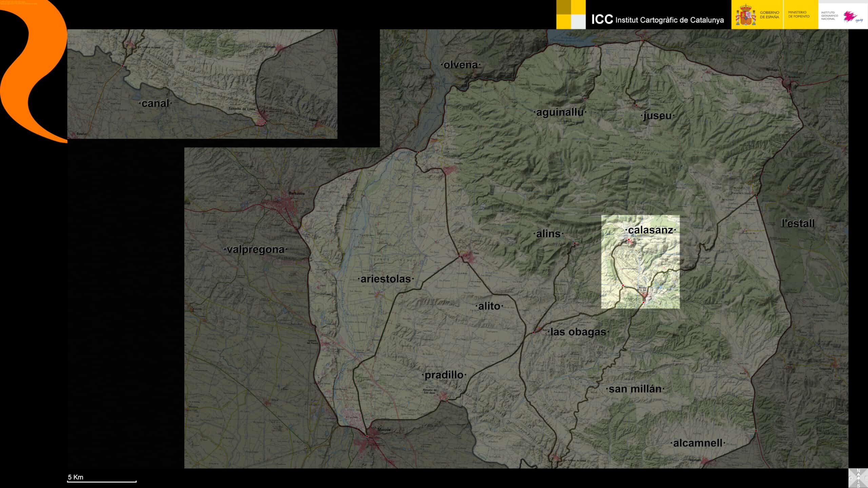Viewport: 868px width, 488px height.
Task: Click the olvena region label
Action: [x=460, y=65]
